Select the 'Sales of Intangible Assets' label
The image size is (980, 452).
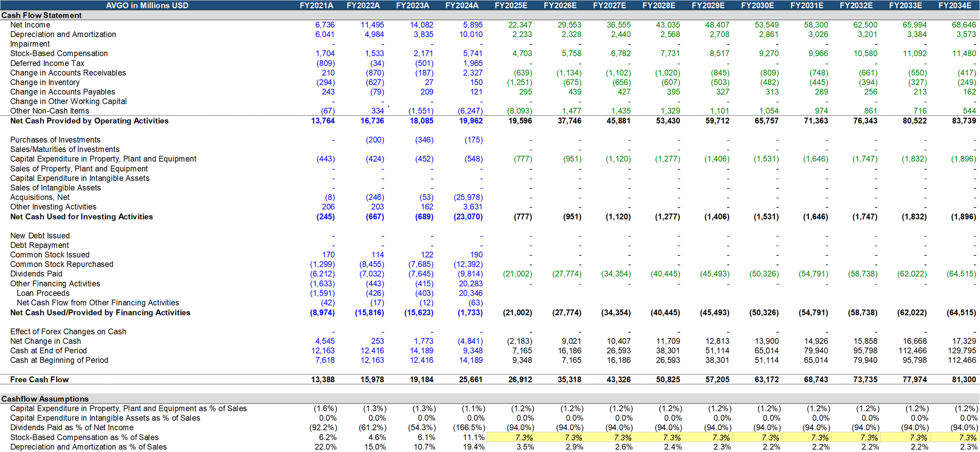tap(56, 187)
